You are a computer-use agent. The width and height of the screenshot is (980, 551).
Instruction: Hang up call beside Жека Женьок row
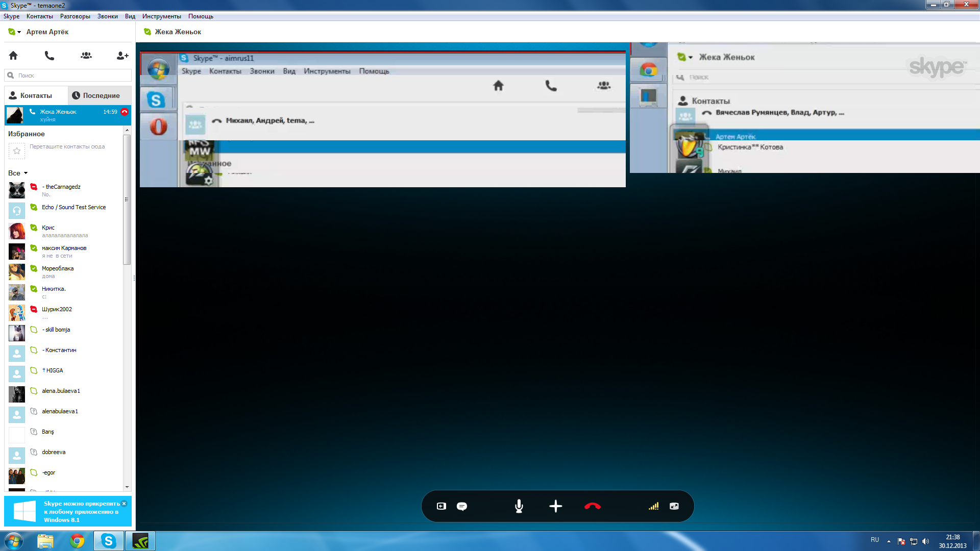125,112
